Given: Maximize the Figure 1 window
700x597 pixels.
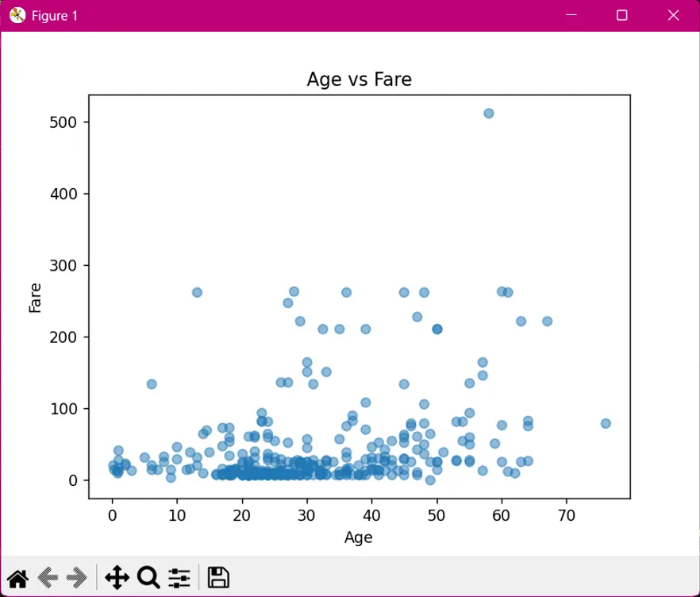Looking at the screenshot, I should 622,15.
